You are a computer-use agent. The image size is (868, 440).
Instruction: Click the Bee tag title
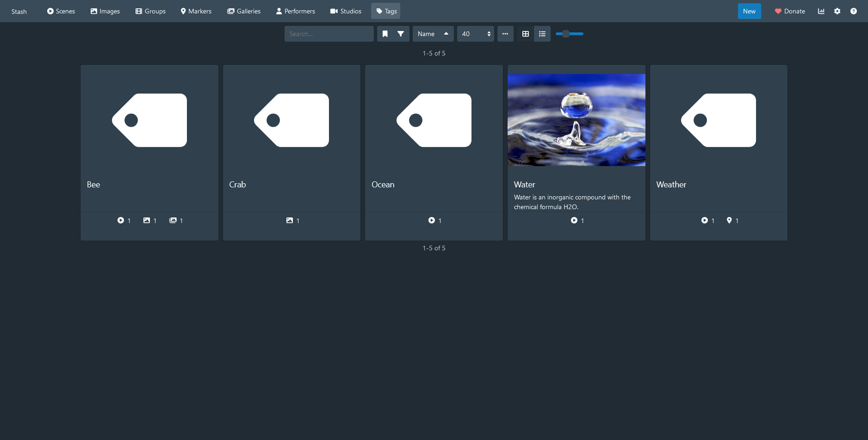coord(93,185)
